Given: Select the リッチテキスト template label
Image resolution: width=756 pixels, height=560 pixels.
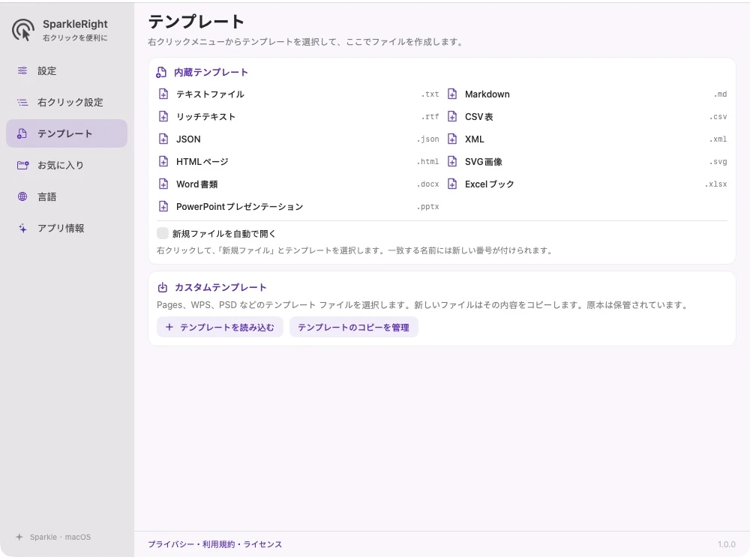Looking at the screenshot, I should pyautogui.click(x=205, y=117).
